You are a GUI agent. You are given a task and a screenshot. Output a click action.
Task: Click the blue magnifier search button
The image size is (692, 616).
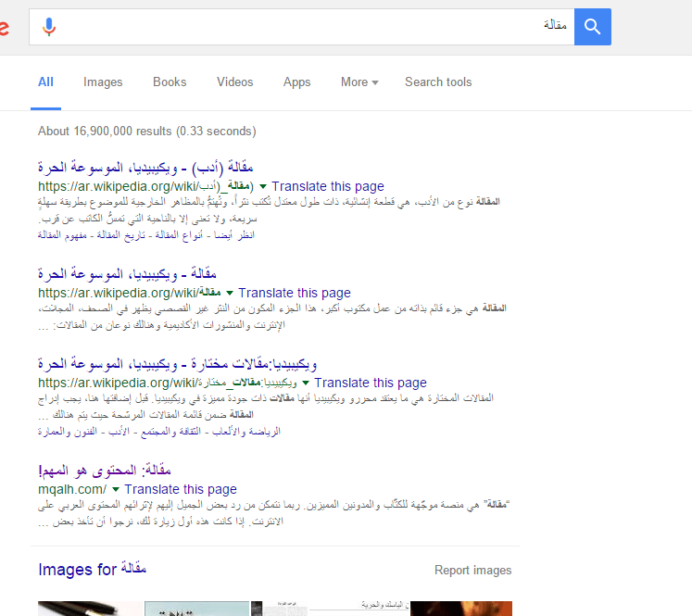[592, 27]
